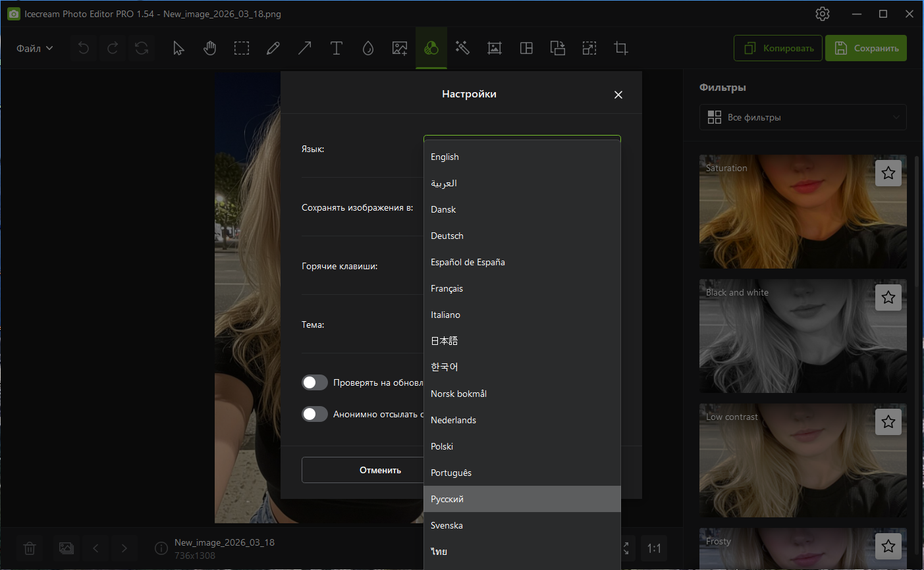Choose Deutsch from language list
The height and width of the screenshot is (570, 924).
tap(447, 236)
